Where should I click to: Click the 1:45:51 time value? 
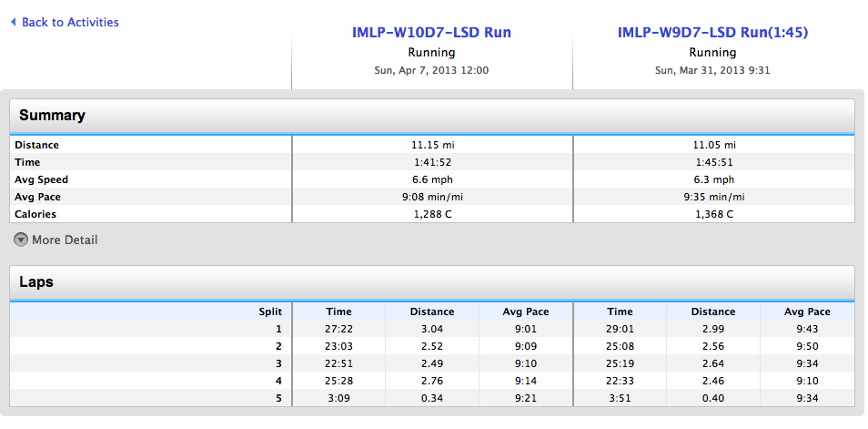tap(713, 162)
